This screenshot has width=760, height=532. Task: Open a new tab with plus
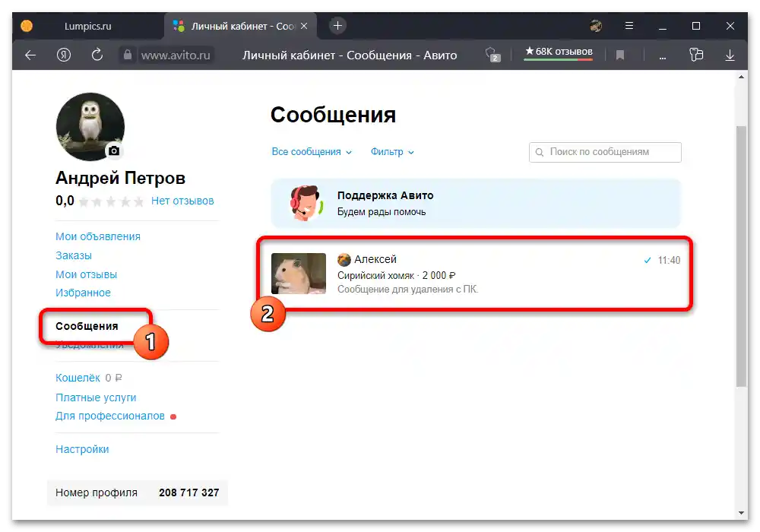coord(338,26)
